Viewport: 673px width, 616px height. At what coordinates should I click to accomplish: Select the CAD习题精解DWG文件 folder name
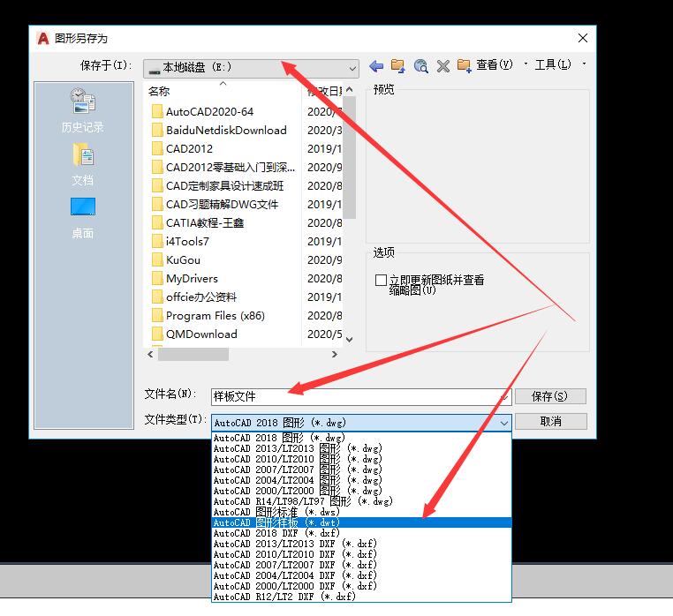pos(222,205)
